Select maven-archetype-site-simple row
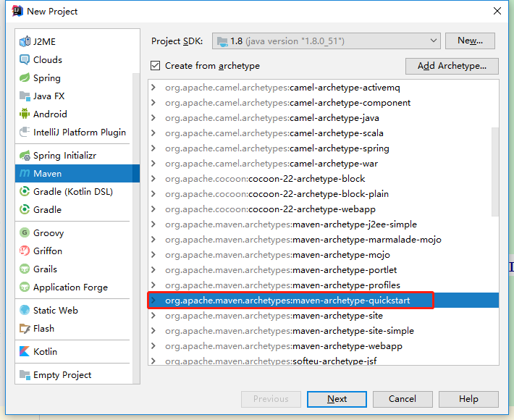 tap(323, 331)
